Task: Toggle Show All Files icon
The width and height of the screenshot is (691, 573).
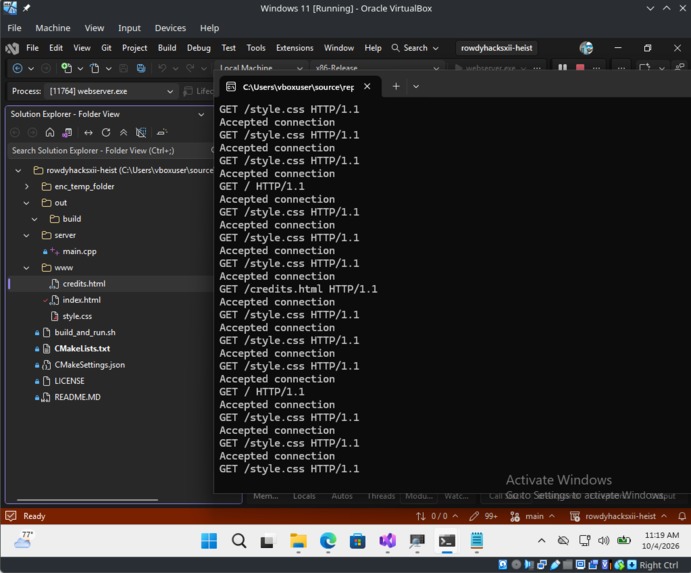Action: (x=141, y=132)
